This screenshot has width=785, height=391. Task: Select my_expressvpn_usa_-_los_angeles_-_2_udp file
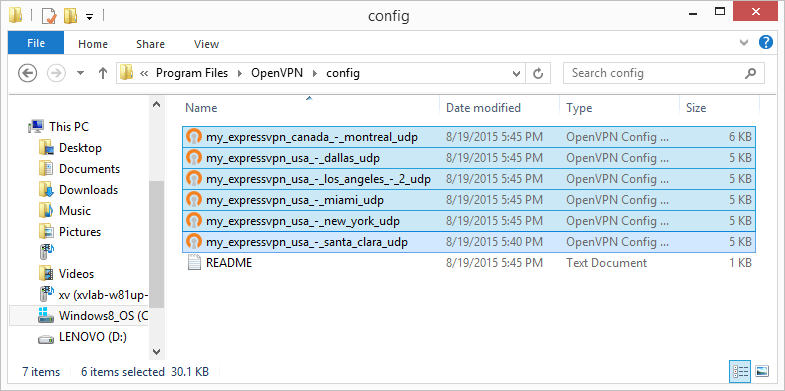pyautogui.click(x=469, y=179)
